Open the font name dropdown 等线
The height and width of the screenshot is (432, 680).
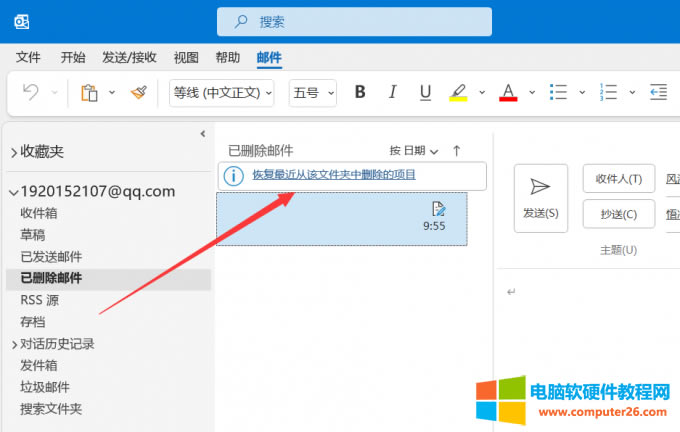pos(221,93)
